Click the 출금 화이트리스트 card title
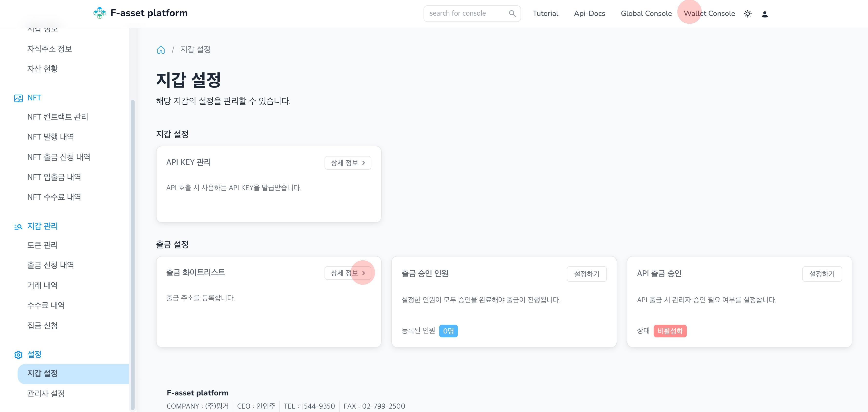The height and width of the screenshot is (412, 868). tap(196, 273)
